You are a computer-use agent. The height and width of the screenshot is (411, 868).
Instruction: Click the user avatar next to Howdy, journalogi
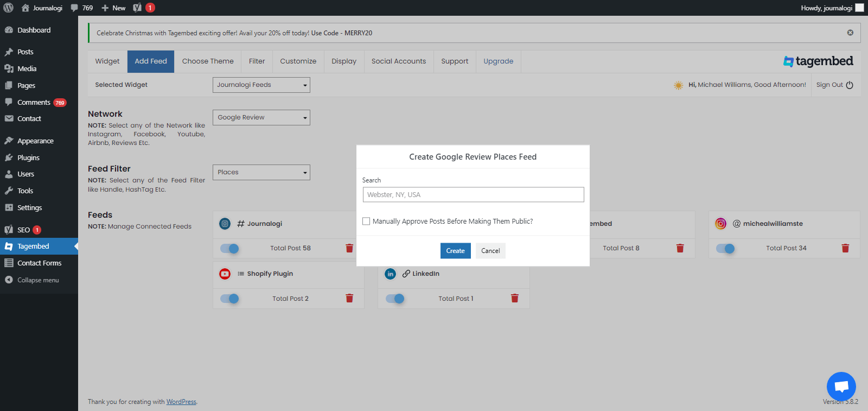[859, 8]
